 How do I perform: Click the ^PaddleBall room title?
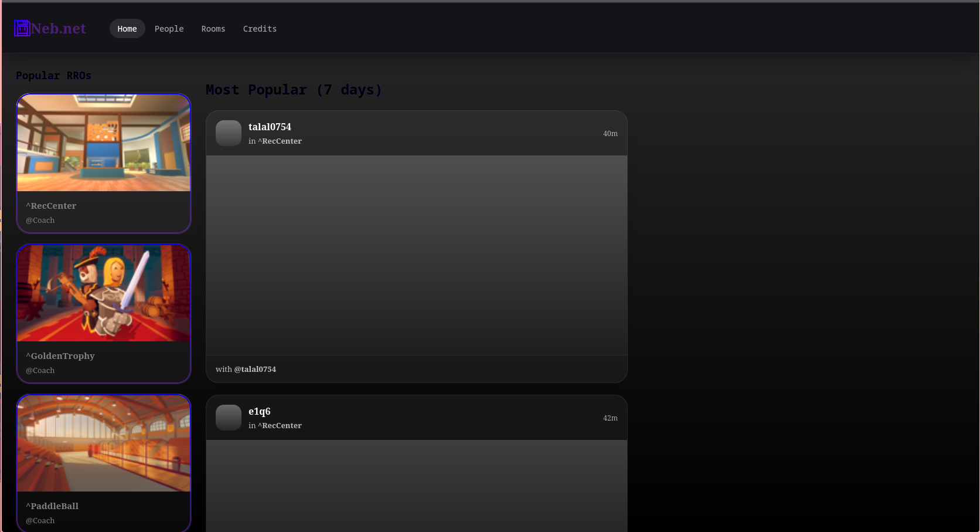tap(52, 506)
